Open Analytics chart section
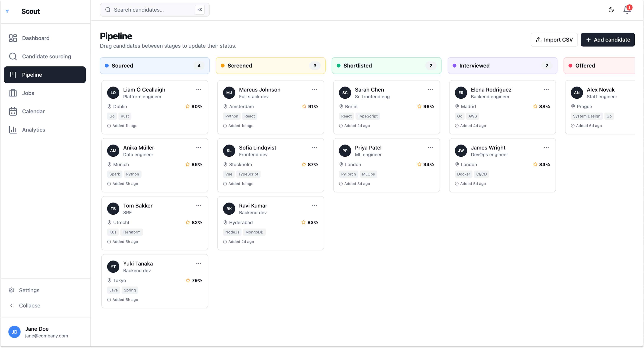Image resolution: width=644 pixels, height=348 pixels. coord(33,130)
